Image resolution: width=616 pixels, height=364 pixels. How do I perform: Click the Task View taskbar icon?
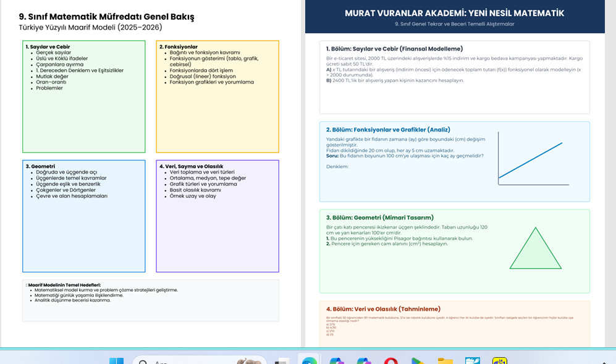coord(282,361)
